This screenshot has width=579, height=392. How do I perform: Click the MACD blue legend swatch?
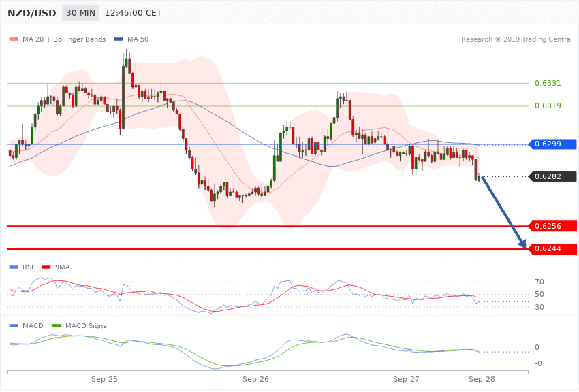tap(14, 326)
